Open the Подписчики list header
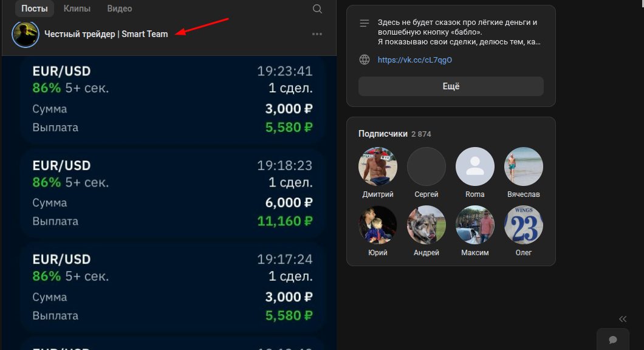Viewport: 644px width, 350px height. pos(383,134)
